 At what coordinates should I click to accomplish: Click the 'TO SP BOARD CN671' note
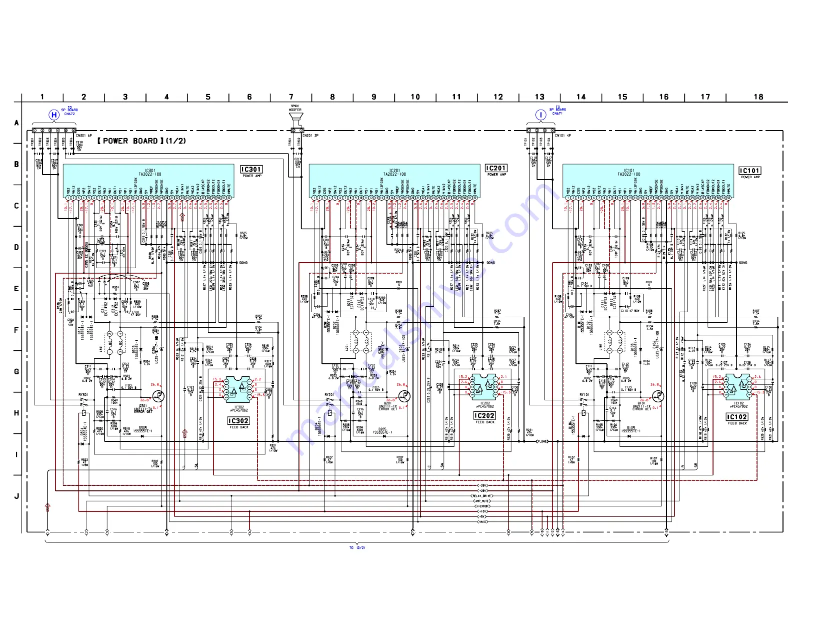pos(558,110)
